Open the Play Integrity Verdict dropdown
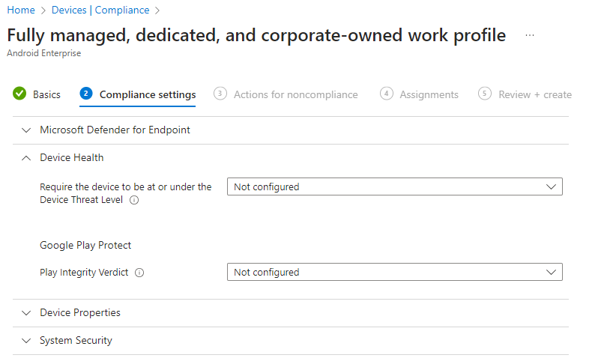The image size is (613, 364). pyautogui.click(x=394, y=272)
